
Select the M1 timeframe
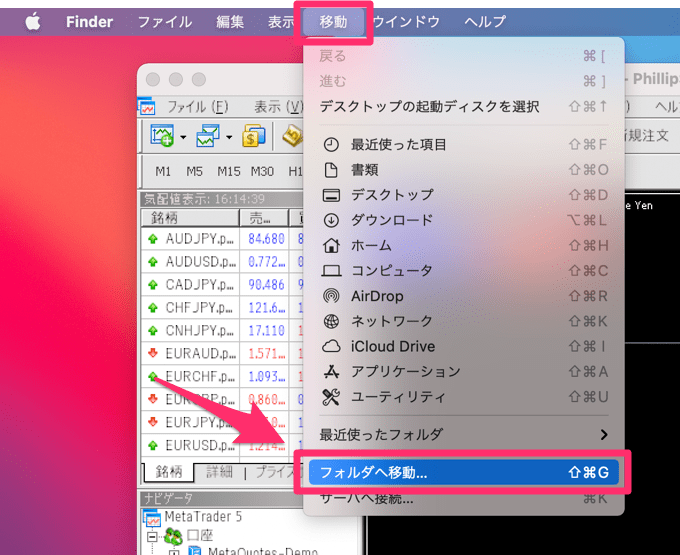[x=163, y=172]
